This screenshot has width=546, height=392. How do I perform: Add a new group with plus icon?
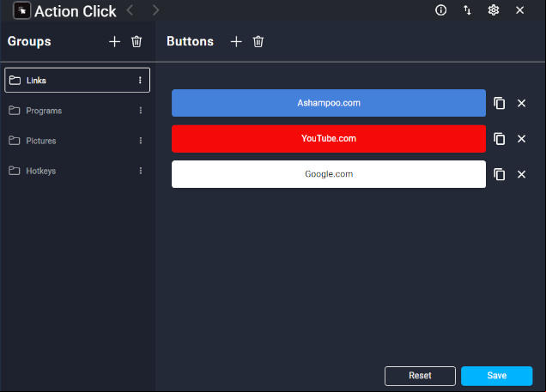[x=114, y=41]
